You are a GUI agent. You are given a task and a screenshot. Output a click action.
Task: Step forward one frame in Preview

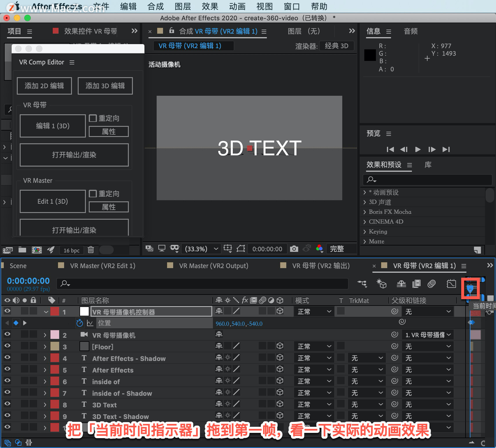[x=432, y=149]
